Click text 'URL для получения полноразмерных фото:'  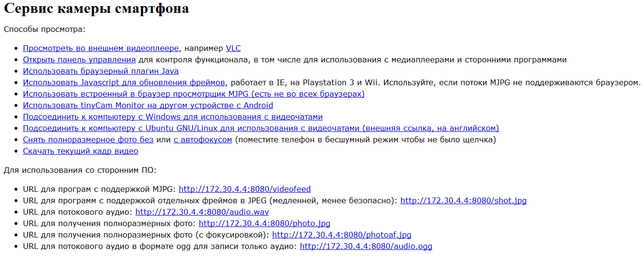110,223
